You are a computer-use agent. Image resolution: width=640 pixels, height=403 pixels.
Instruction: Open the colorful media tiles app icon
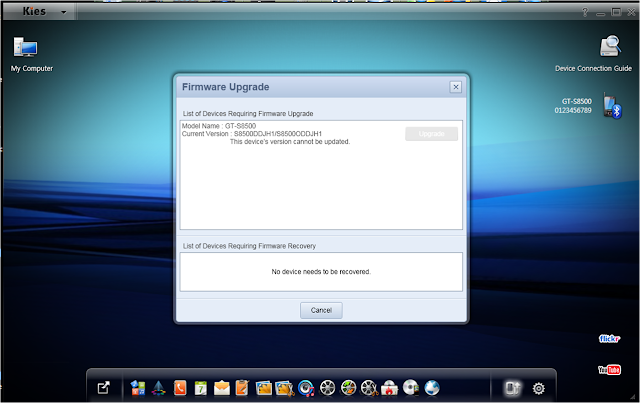pos(138,388)
